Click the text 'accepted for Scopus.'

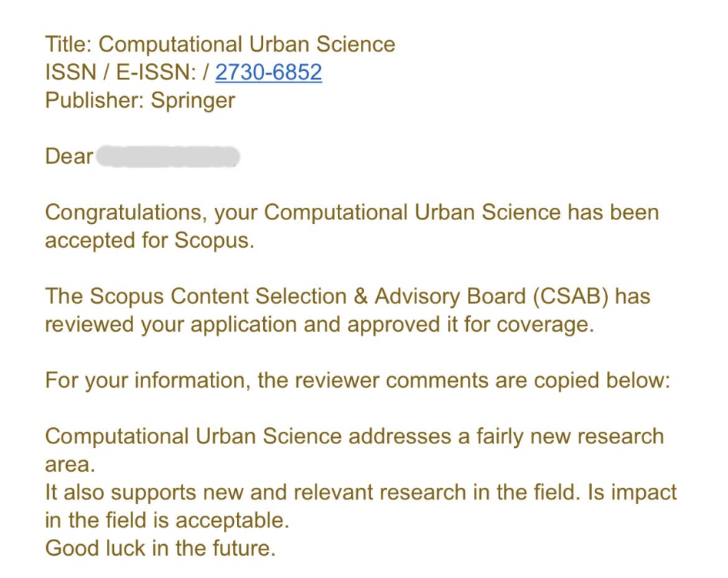coord(149,240)
